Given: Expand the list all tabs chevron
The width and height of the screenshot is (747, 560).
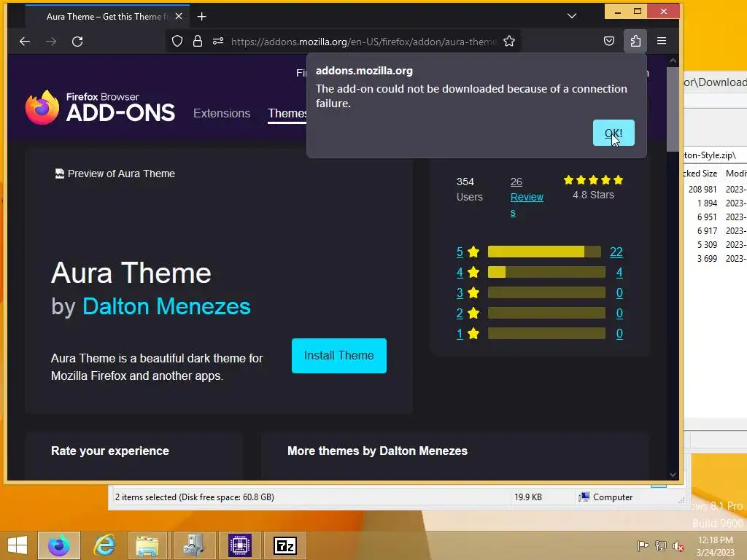Looking at the screenshot, I should coord(572,16).
